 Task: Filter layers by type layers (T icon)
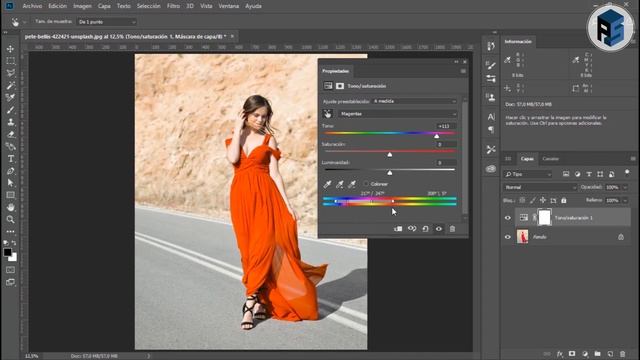(x=589, y=174)
